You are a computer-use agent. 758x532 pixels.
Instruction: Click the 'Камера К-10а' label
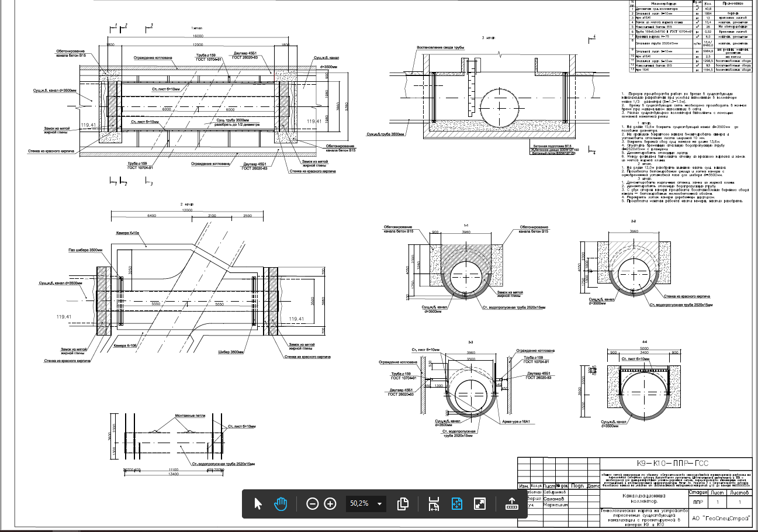[128, 233]
